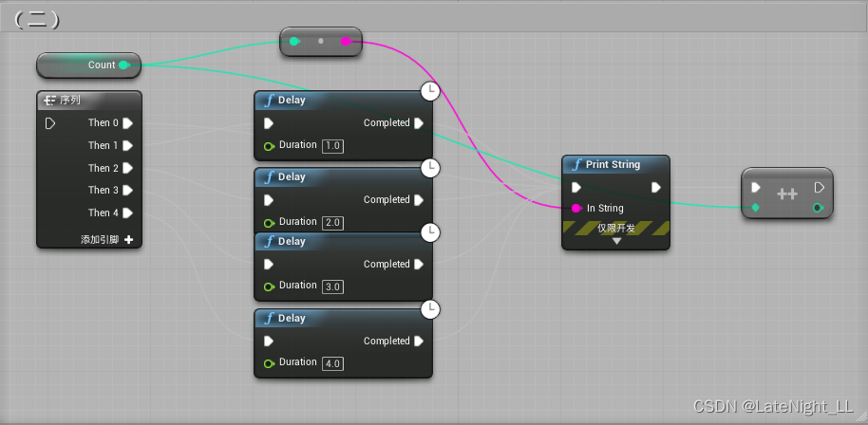The height and width of the screenshot is (425, 868).
Task: Click Completed pin of Delay 3.0
Action: [x=419, y=264]
